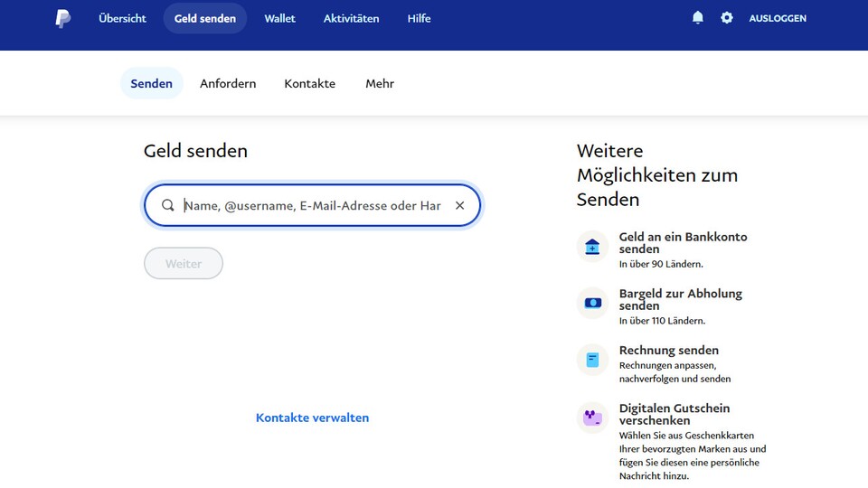Click the Weitere Möglichkeiten zum Senden heading
Image resolution: width=868 pixels, height=488 pixels.
pyautogui.click(x=657, y=174)
